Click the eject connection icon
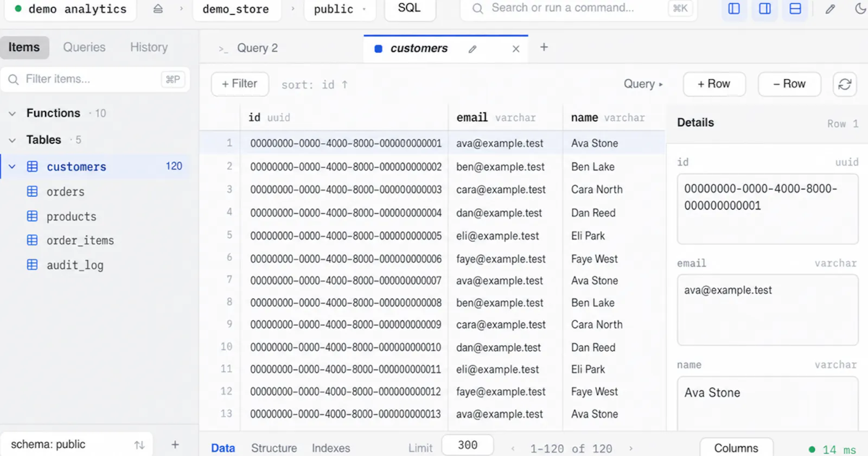Screen dimensions: 868x456 coord(158,9)
